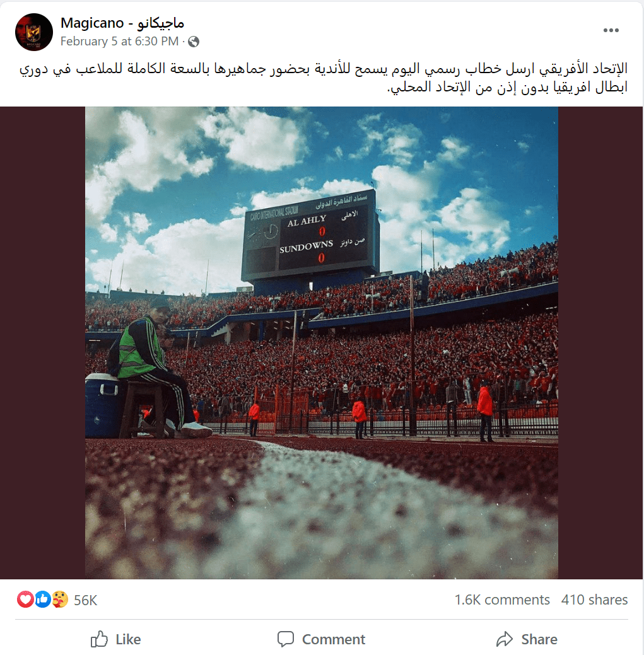Click the curved arrow icon beside Share
Image resolution: width=644 pixels, height=655 pixels.
coord(505,639)
